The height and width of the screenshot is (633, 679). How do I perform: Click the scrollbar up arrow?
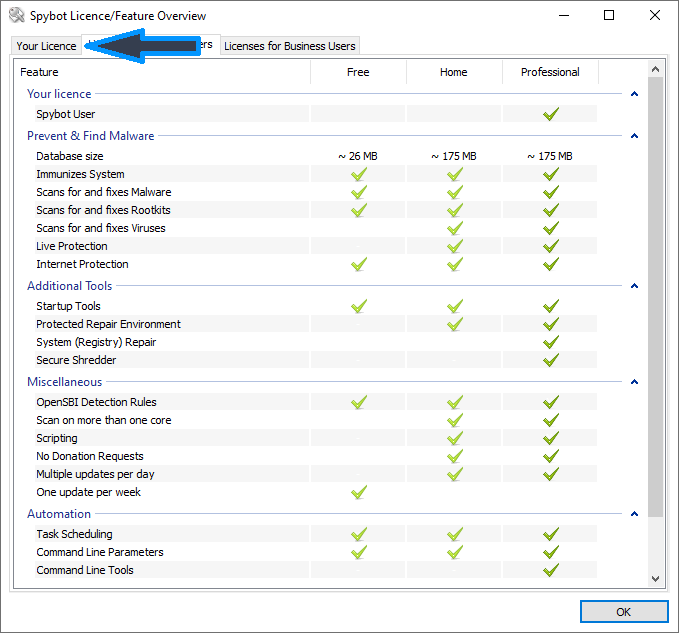(655, 69)
